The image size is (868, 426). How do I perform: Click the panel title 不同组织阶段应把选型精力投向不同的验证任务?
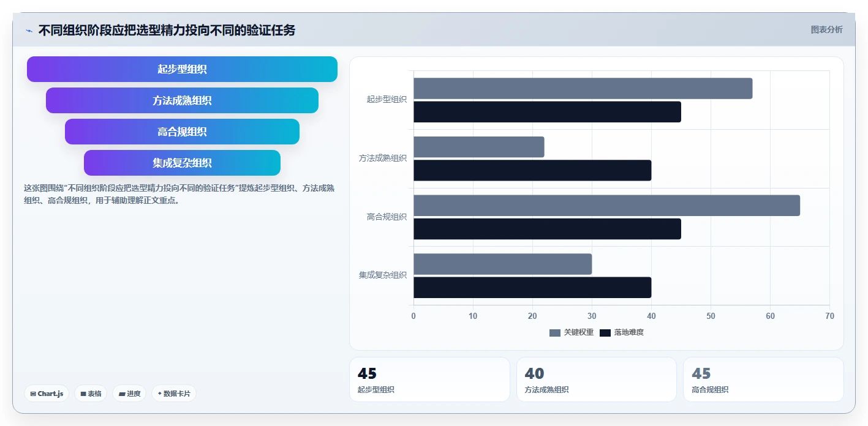tap(167, 30)
